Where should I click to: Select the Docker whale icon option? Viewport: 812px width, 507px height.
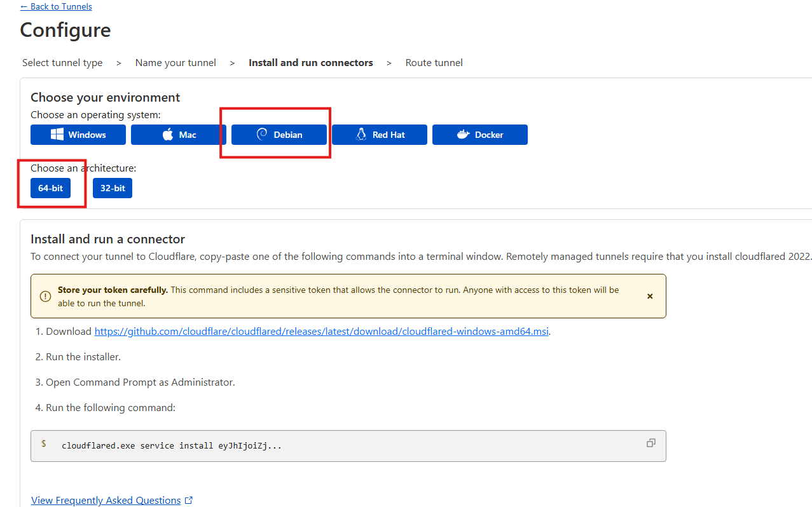tap(463, 135)
